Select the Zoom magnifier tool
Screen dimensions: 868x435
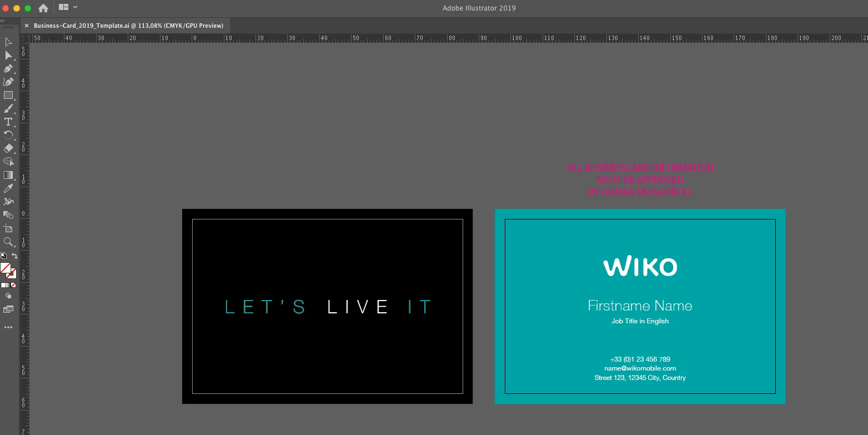pos(8,242)
